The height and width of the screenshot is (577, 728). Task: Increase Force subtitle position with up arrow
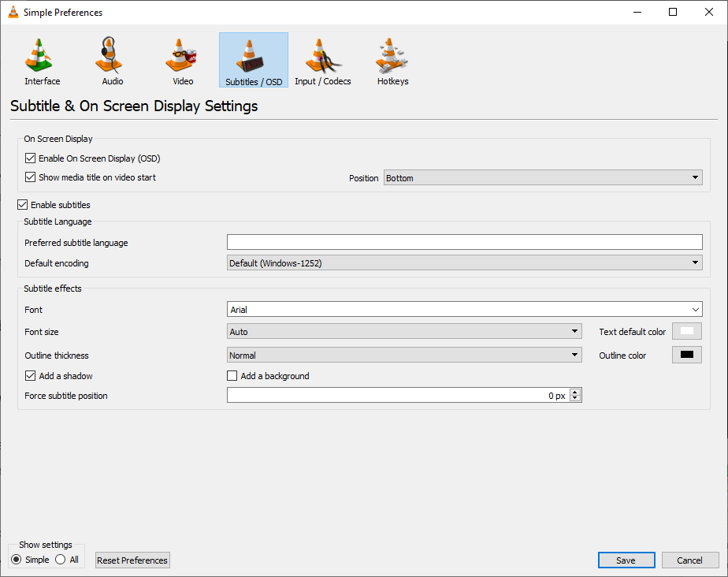[x=575, y=392]
